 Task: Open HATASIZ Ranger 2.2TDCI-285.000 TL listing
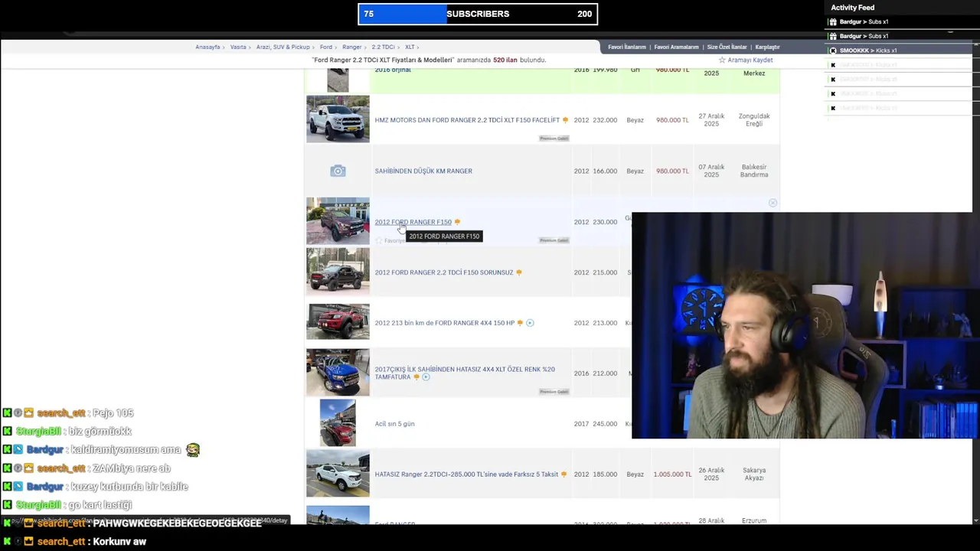point(466,474)
